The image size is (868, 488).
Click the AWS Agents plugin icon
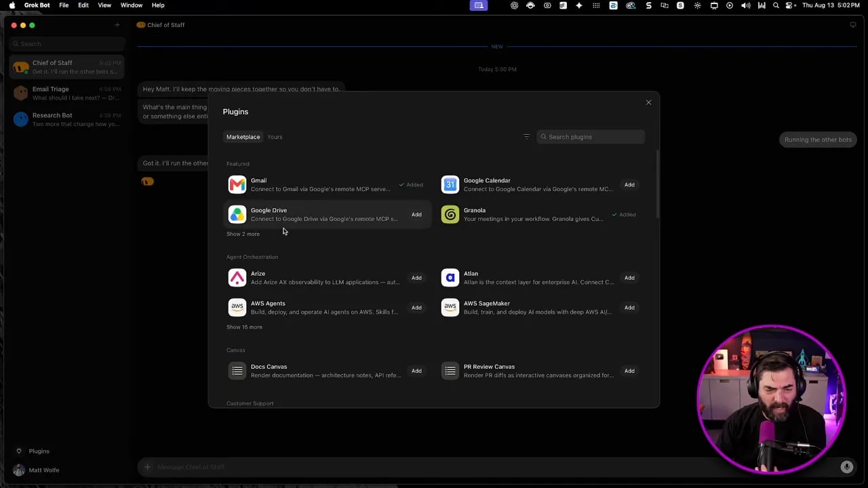(x=237, y=308)
